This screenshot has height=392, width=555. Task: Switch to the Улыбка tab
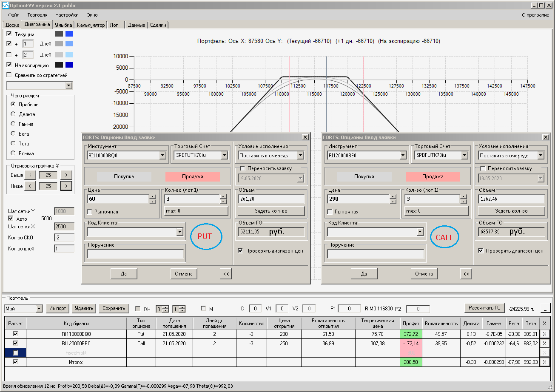[63, 25]
